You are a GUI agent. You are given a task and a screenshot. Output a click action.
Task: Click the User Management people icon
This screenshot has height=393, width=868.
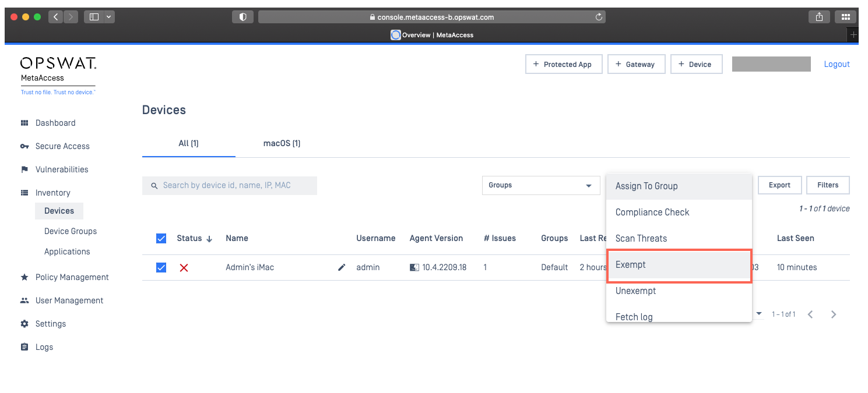(24, 300)
